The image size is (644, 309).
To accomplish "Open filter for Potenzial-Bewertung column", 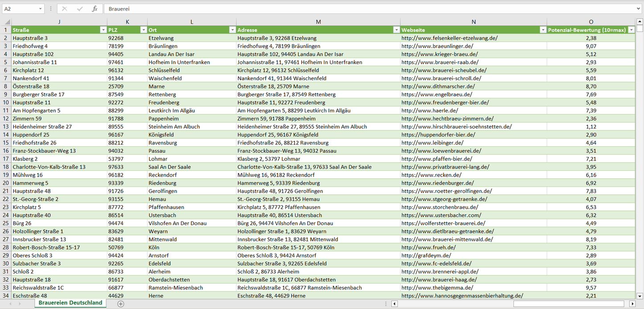I will pos(631,30).
